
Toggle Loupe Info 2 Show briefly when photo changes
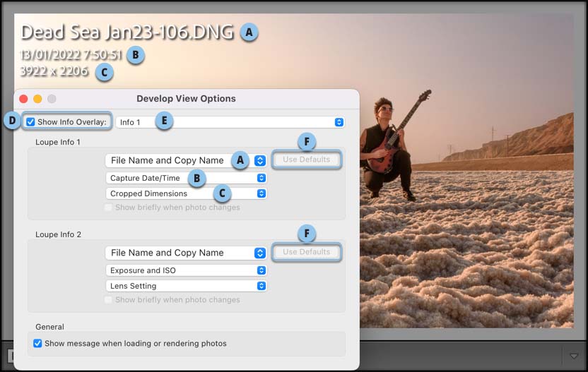(108, 300)
